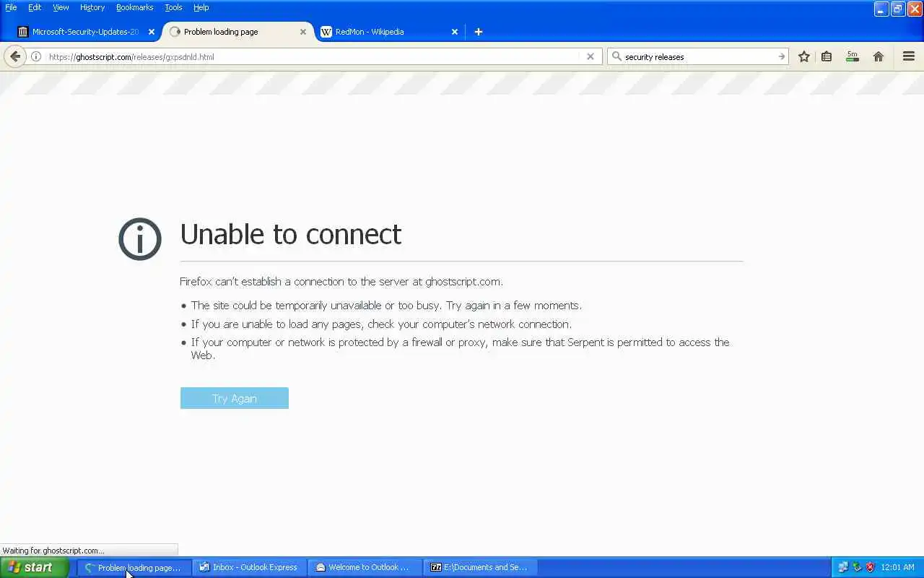The height and width of the screenshot is (578, 924).
Task: Click the favicon on Microsoft-Security-Updates tab
Action: tap(23, 32)
